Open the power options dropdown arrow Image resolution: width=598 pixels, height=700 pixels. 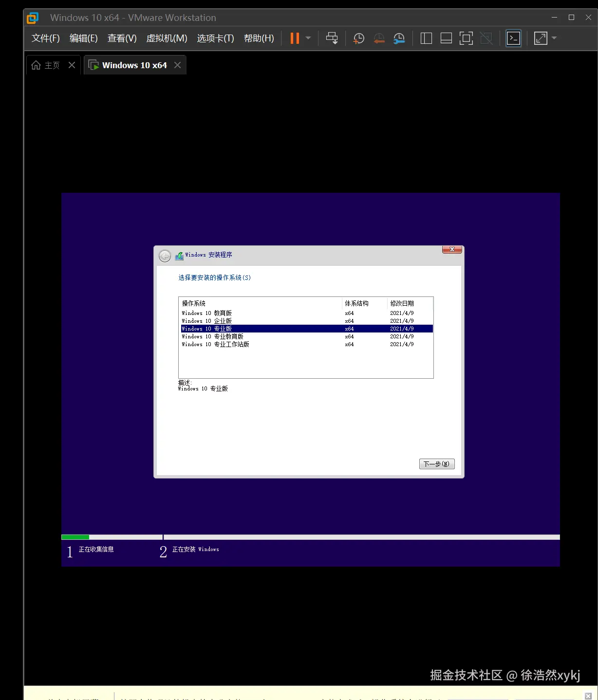(x=308, y=38)
